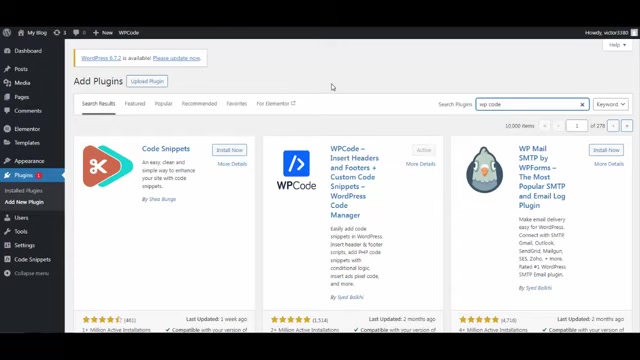Screen dimensions: 640x360
Task: Switch to Search Results tab
Action: pos(98,104)
